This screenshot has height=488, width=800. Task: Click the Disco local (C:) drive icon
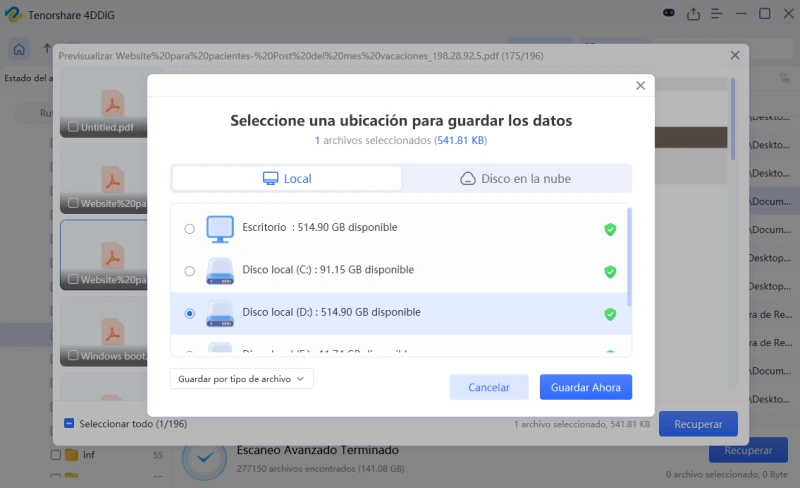[x=220, y=271]
